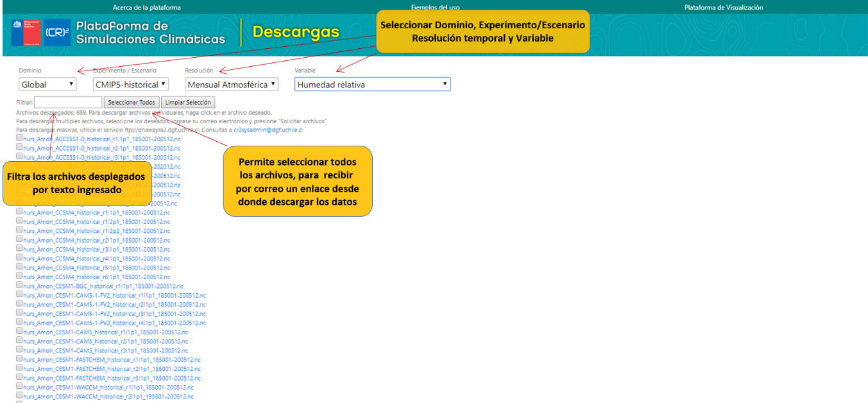
Task: Mark the CESM1-WACCM_historical_r1i1p1 file checkbox
Action: tap(19, 388)
